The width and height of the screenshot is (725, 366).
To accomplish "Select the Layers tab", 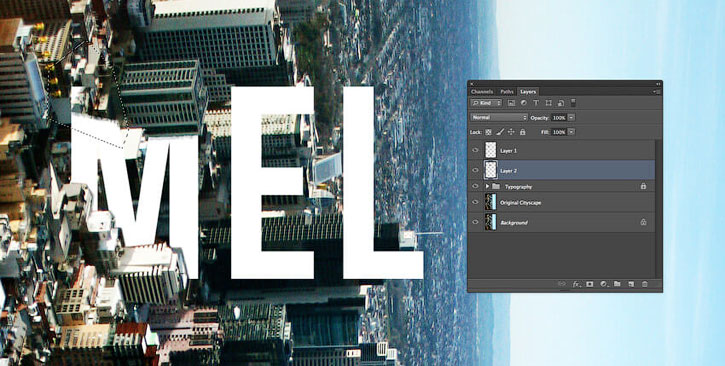I will [x=528, y=92].
